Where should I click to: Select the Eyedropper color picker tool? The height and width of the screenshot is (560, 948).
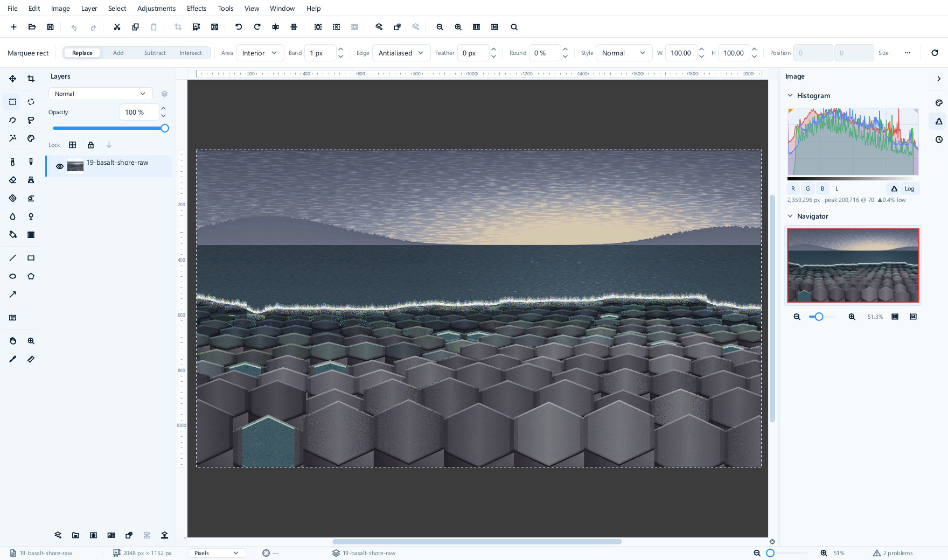coord(12,359)
